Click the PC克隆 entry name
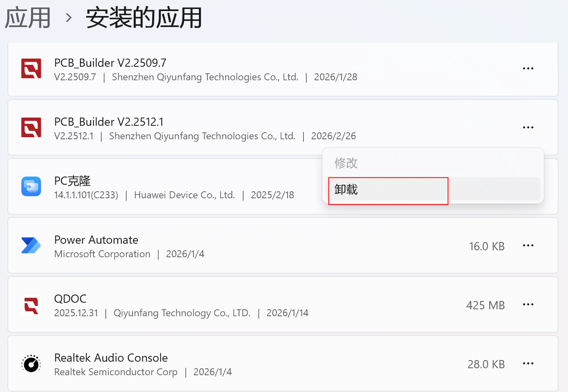Viewport: 568px width, 392px height. (x=73, y=181)
